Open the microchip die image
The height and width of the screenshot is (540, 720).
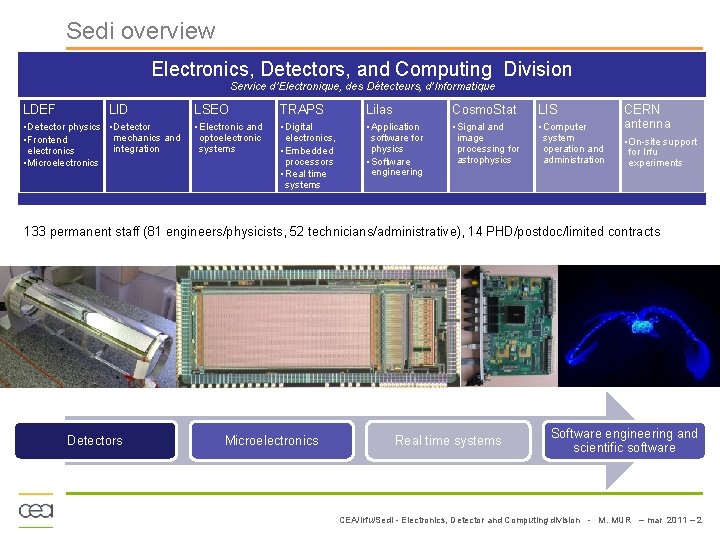[x=318, y=326]
